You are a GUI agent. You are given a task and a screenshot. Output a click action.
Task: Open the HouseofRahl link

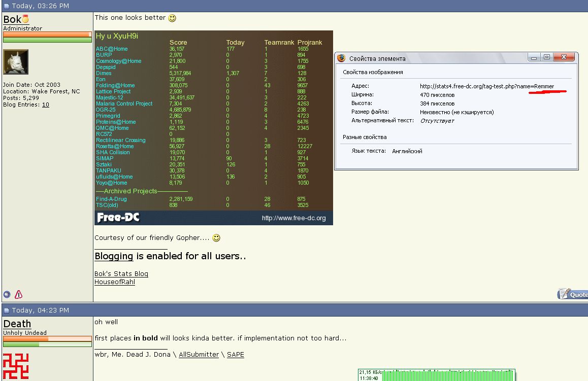115,282
